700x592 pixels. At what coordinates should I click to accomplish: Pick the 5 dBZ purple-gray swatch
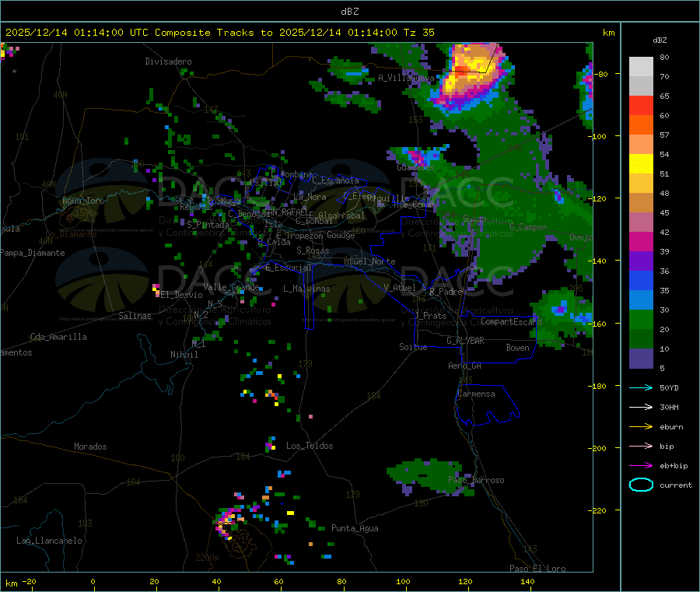(x=641, y=359)
